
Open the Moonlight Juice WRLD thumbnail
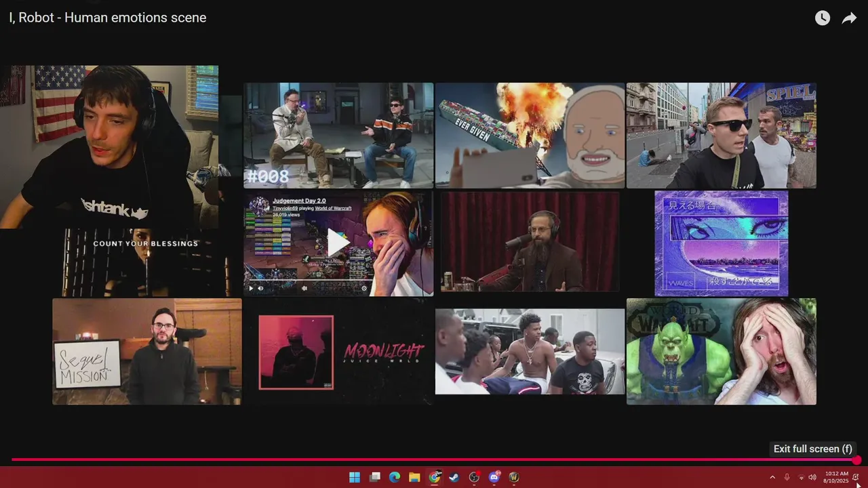point(338,352)
